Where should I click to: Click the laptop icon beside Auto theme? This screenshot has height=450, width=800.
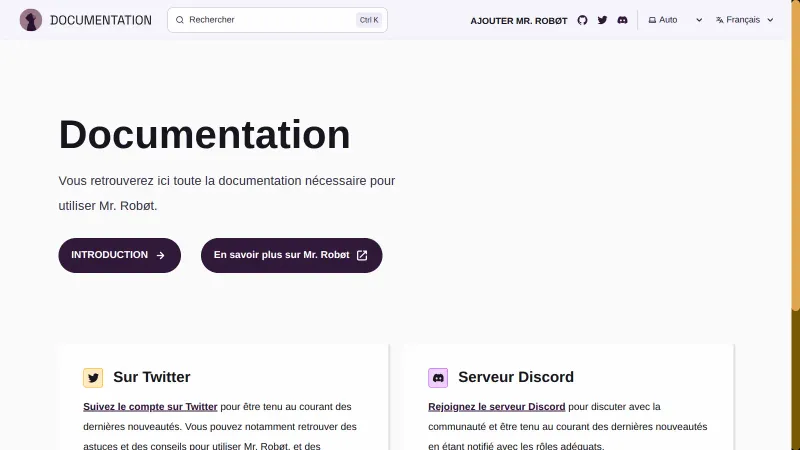pos(652,20)
